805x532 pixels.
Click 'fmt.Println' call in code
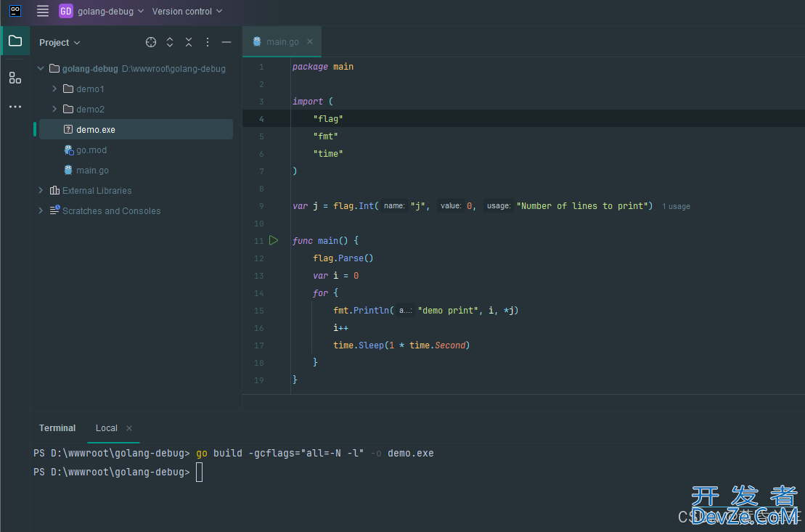[x=361, y=310]
